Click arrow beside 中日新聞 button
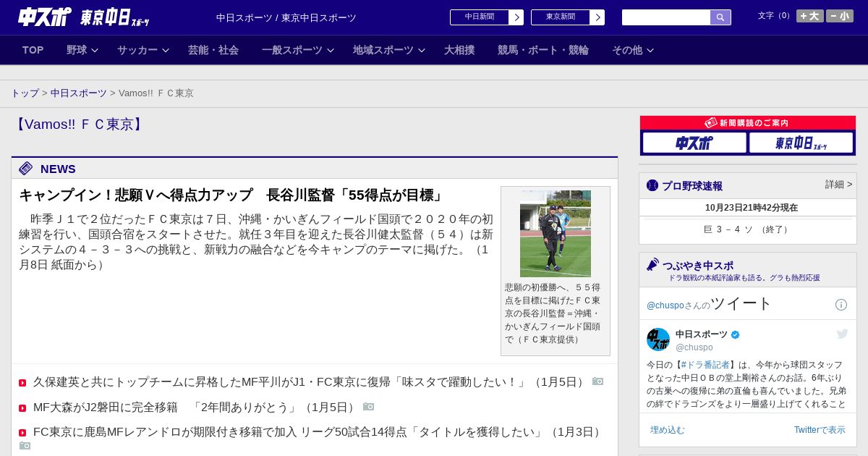868x456 pixels. pos(516,17)
